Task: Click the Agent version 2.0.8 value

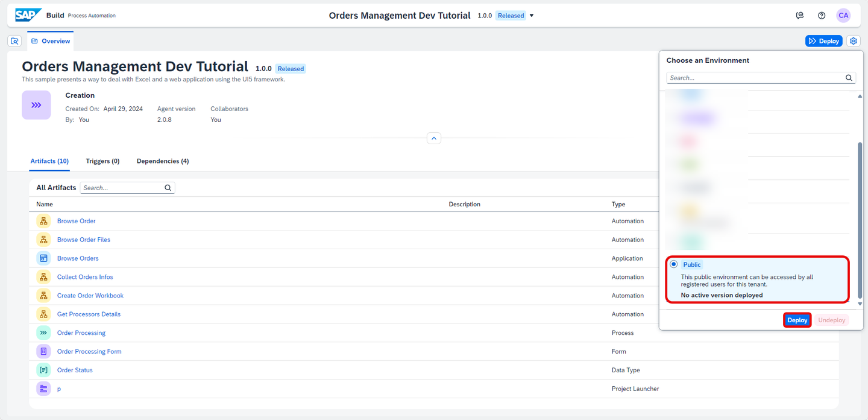Action: [x=165, y=119]
